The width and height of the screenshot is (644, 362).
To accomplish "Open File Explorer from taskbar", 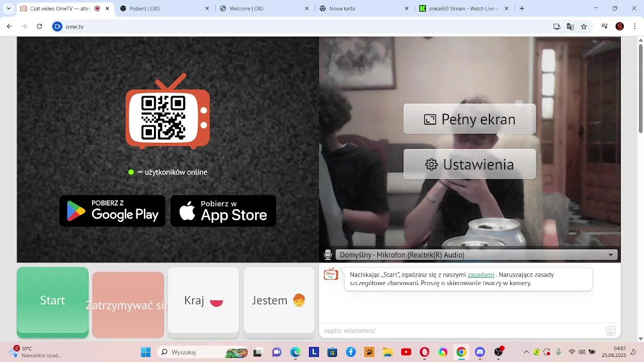I will 387,352.
